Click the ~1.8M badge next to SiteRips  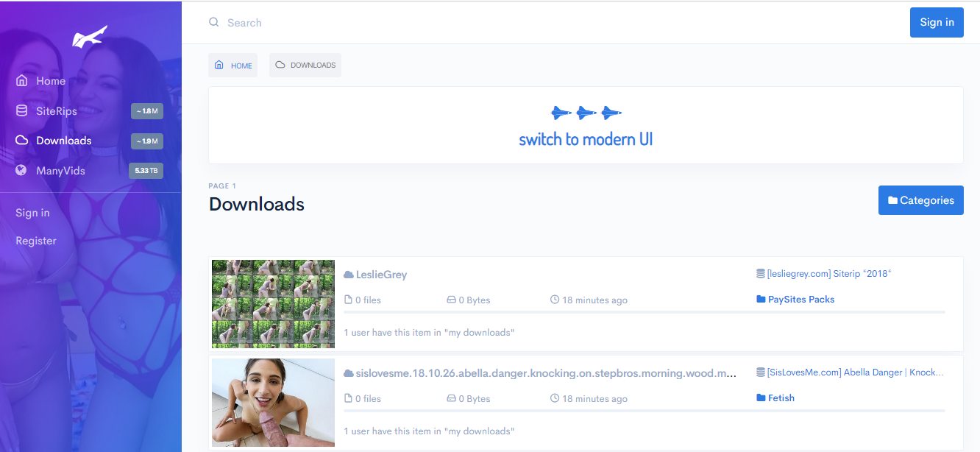pyautogui.click(x=147, y=111)
